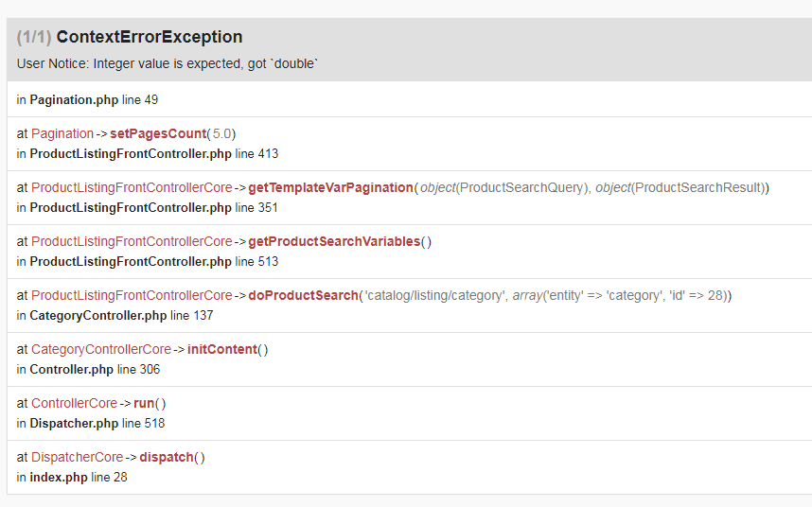Viewport: 812px width, 507px height.
Task: Click the CategoryControllerCore class name
Action: (101, 349)
